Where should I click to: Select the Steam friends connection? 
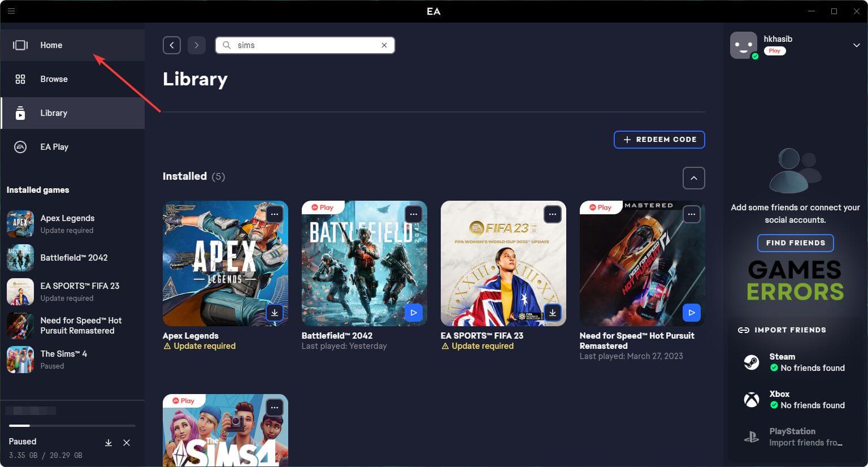[x=796, y=362]
